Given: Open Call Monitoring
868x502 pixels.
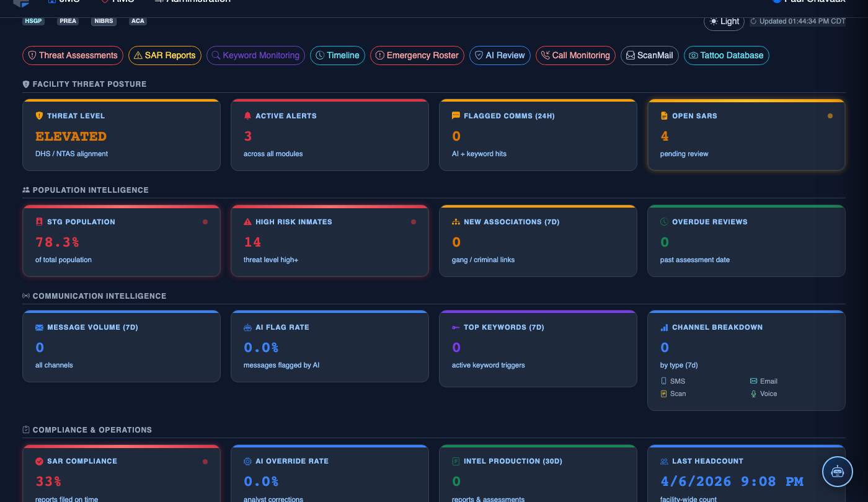Looking at the screenshot, I should (x=575, y=55).
